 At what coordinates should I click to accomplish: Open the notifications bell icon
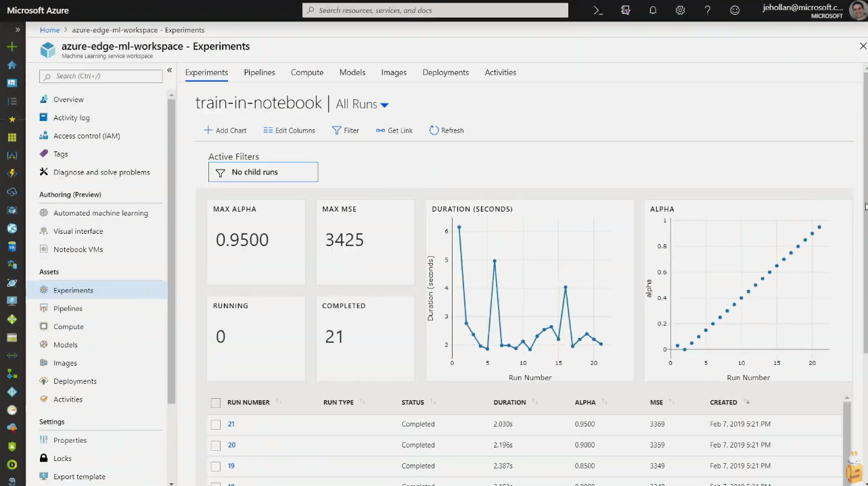653,10
